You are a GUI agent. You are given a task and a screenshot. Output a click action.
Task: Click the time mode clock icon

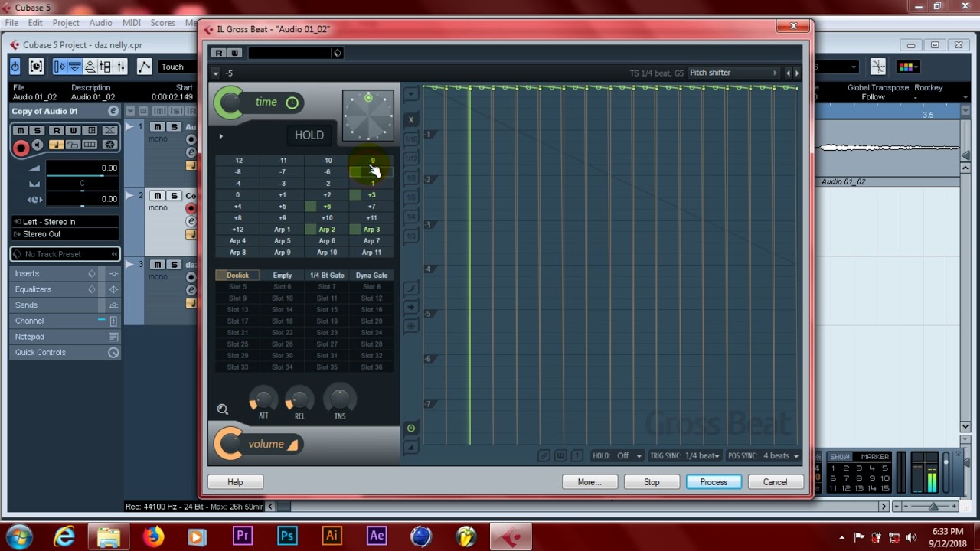pyautogui.click(x=292, y=103)
